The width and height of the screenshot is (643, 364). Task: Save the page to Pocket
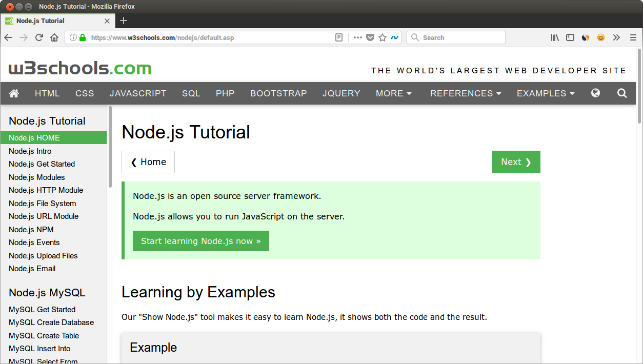370,37
